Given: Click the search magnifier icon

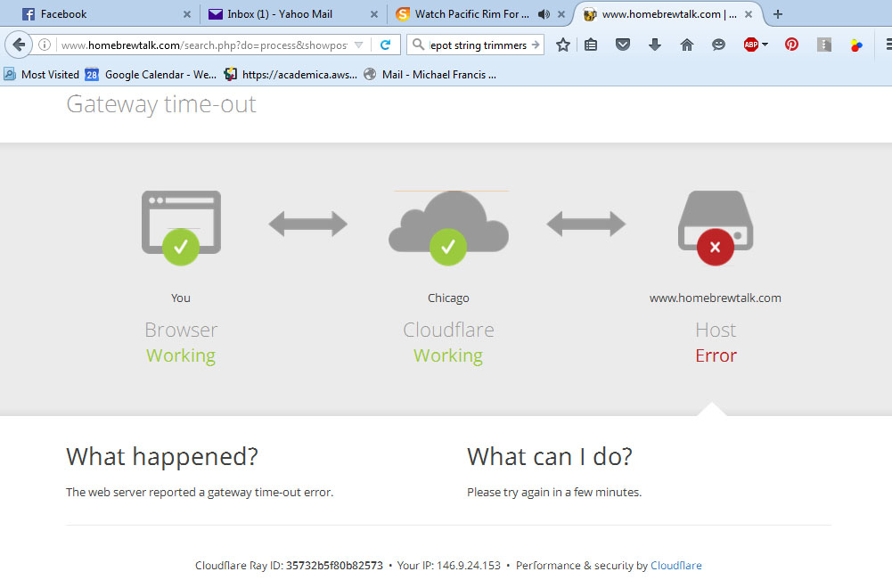Looking at the screenshot, I should coord(418,45).
